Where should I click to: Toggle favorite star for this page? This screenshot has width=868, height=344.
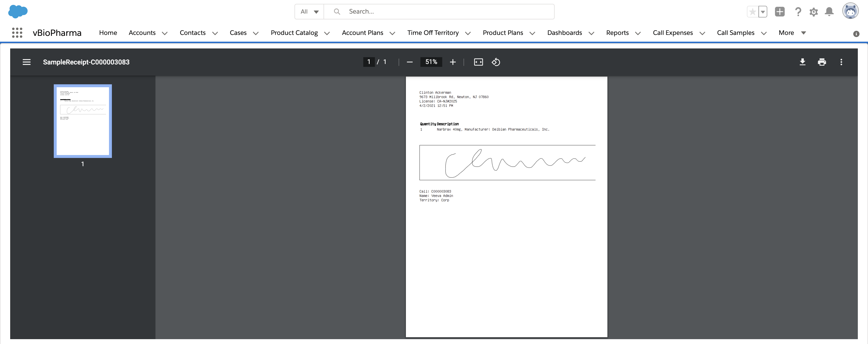point(752,12)
